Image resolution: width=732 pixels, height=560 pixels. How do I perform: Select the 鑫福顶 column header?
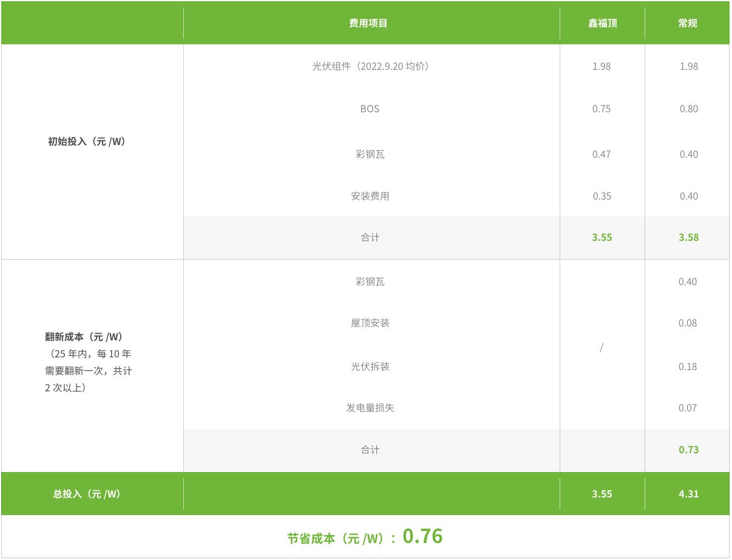(x=602, y=23)
